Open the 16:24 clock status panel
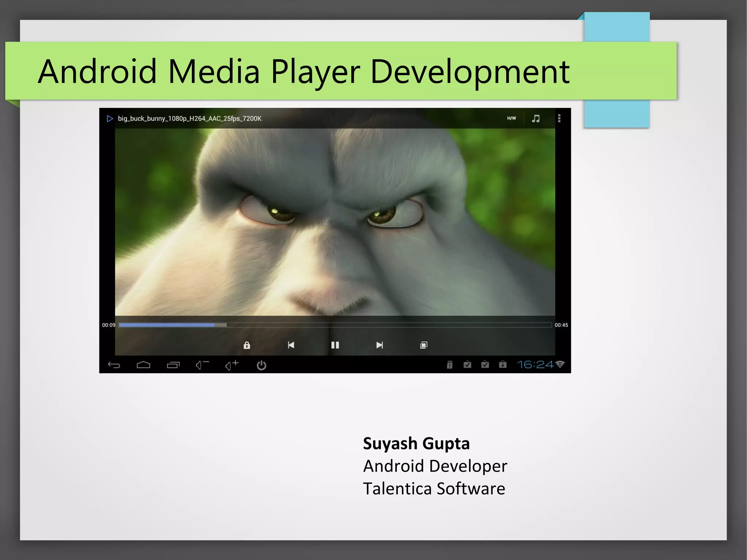This screenshot has height=560, width=747. click(535, 364)
